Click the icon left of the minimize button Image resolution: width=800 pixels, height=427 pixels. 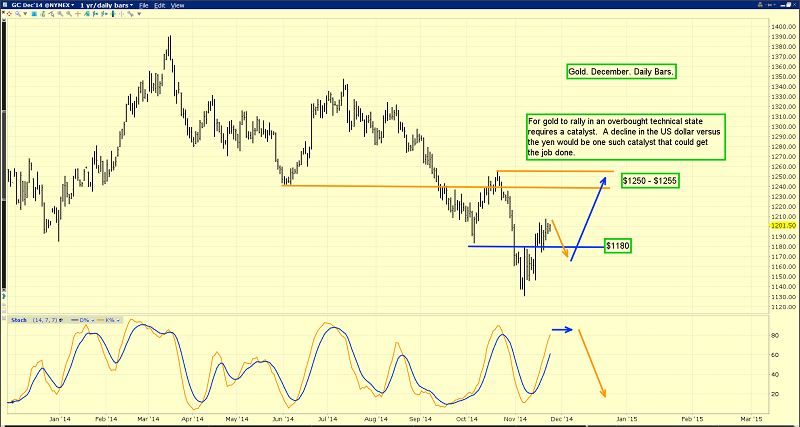pos(770,5)
